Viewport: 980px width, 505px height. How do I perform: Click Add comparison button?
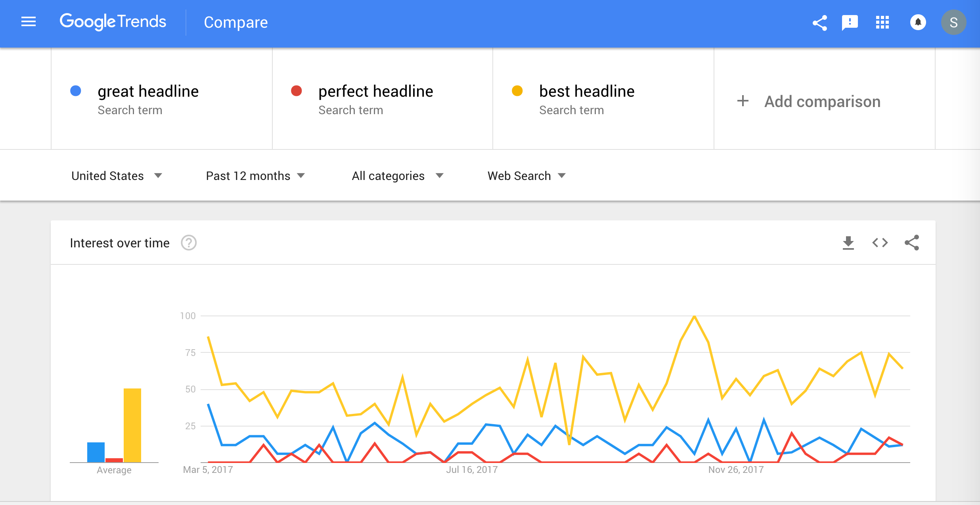point(809,101)
